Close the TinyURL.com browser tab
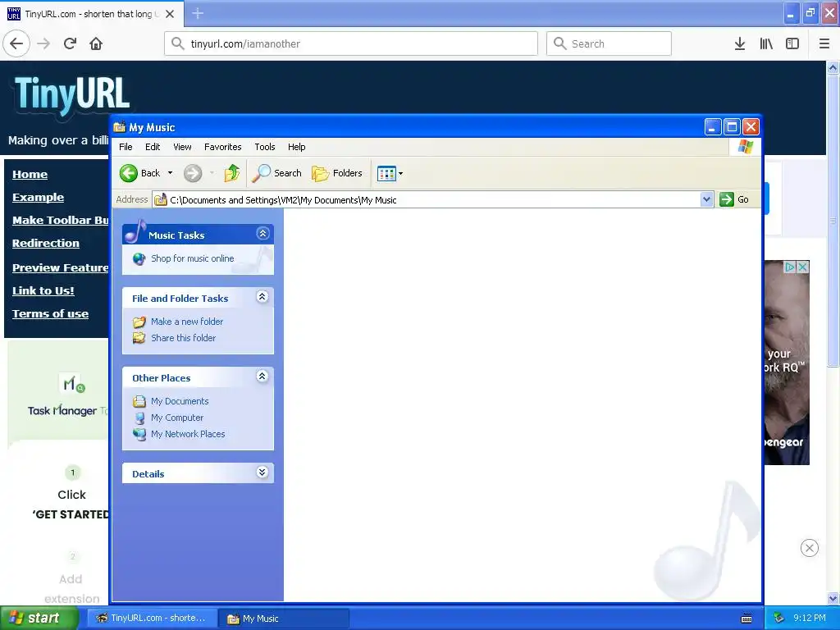Screen dimensions: 840x630 [170, 14]
